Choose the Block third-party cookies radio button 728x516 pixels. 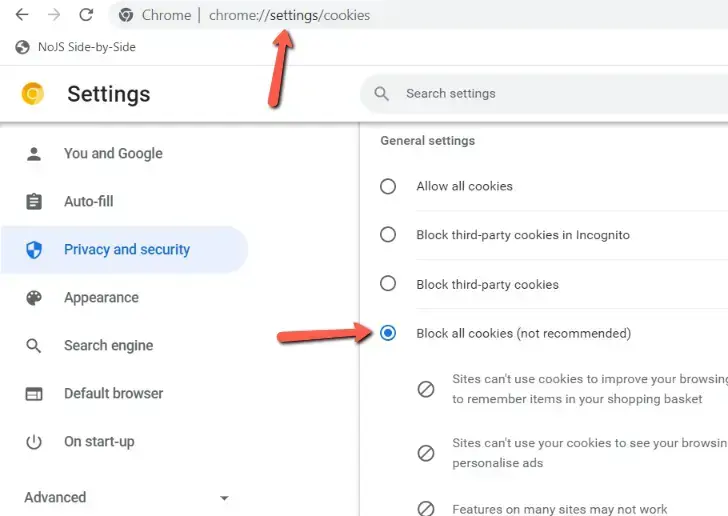[388, 284]
